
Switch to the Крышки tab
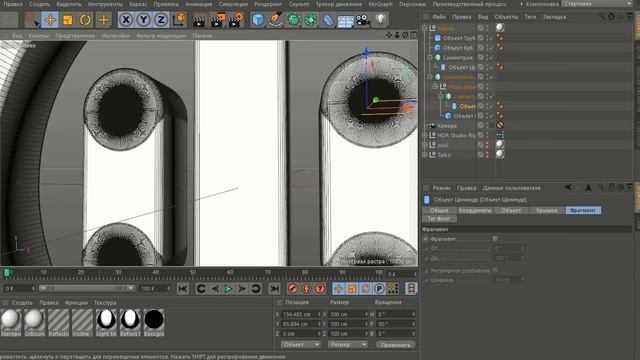click(547, 211)
